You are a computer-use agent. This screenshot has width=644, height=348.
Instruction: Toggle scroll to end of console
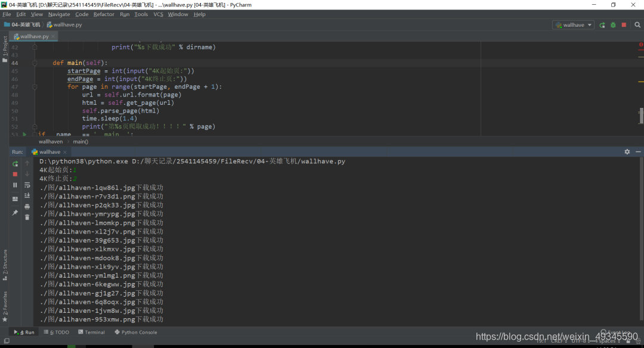point(27,195)
